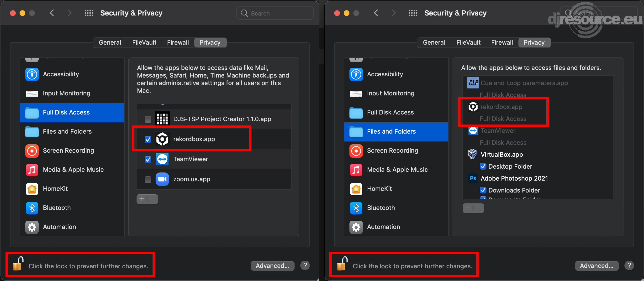Click Media & Apple Music icon in left window

[x=32, y=170]
